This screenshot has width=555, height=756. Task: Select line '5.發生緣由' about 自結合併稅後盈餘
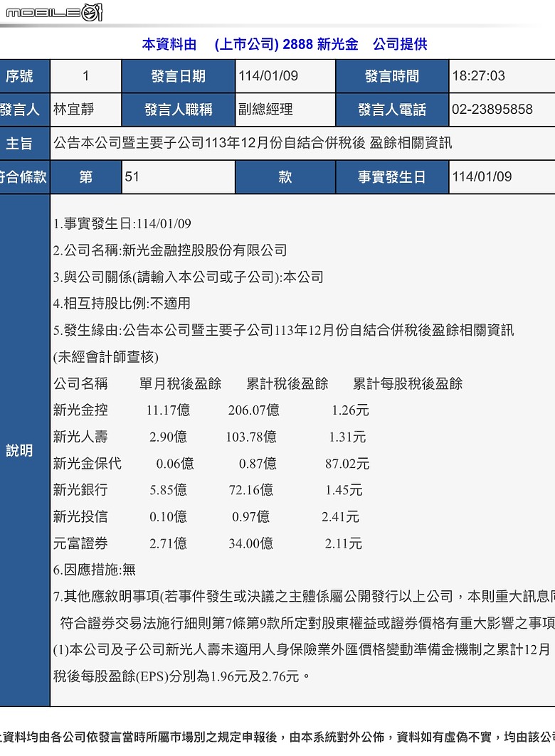pyautogui.click(x=283, y=330)
